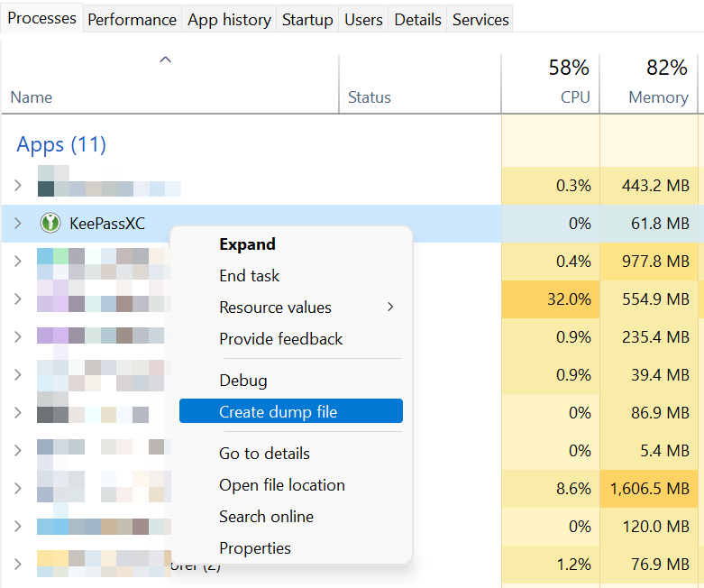This screenshot has height=588, width=704.
Task: Choose End task from context menu
Action: (249, 276)
